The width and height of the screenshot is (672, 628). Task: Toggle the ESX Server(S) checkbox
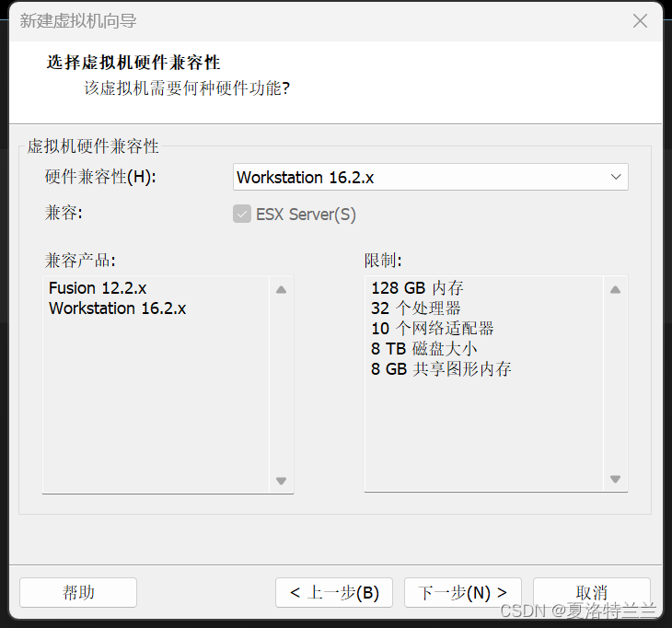coord(242,214)
